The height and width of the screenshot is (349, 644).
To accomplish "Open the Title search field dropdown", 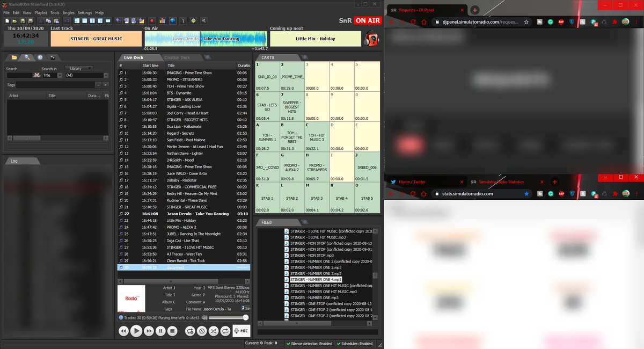I will click(x=52, y=75).
